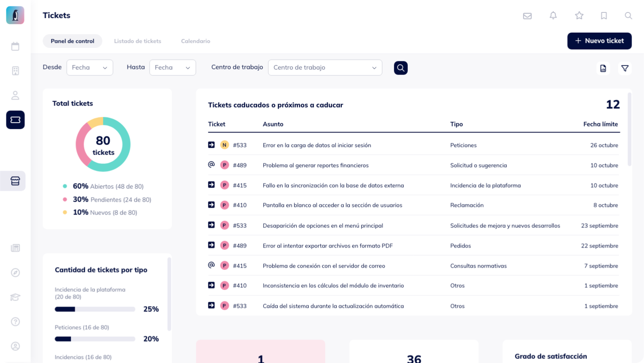Select the "60% Abiertos" legend entry
Image resolution: width=644 pixels, height=363 pixels.
103,186
